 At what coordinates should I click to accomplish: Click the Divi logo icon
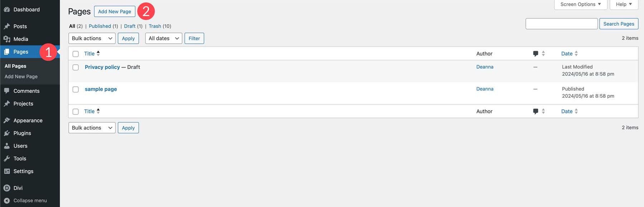click(7, 188)
